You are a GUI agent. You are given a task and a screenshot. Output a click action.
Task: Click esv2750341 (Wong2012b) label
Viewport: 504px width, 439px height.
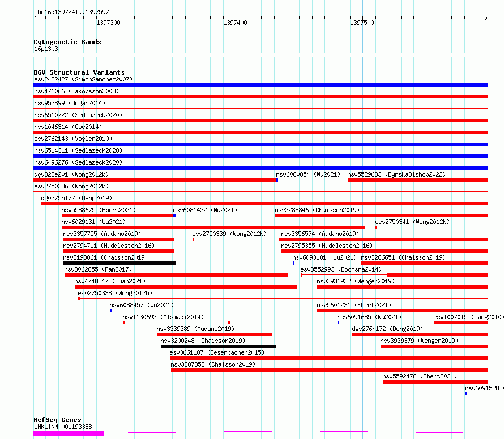pos(412,222)
